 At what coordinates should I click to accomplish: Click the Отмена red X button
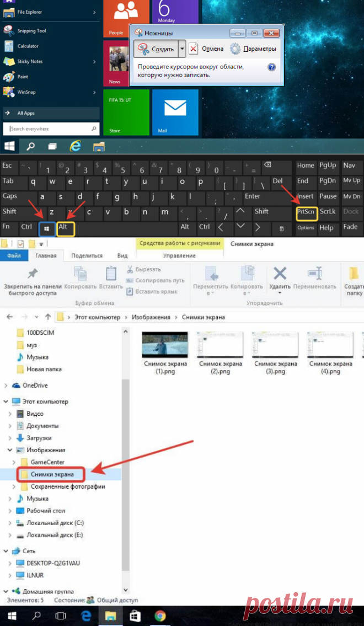(x=206, y=49)
